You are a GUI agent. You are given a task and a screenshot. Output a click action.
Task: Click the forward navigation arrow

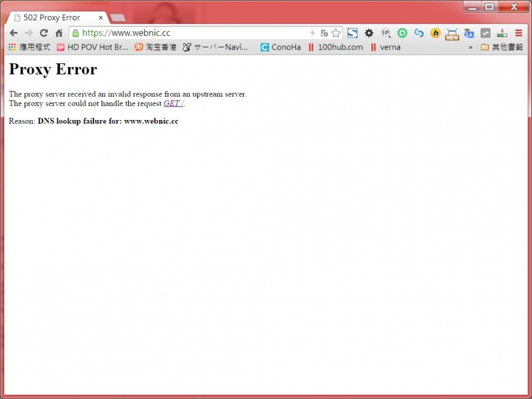tap(29, 33)
